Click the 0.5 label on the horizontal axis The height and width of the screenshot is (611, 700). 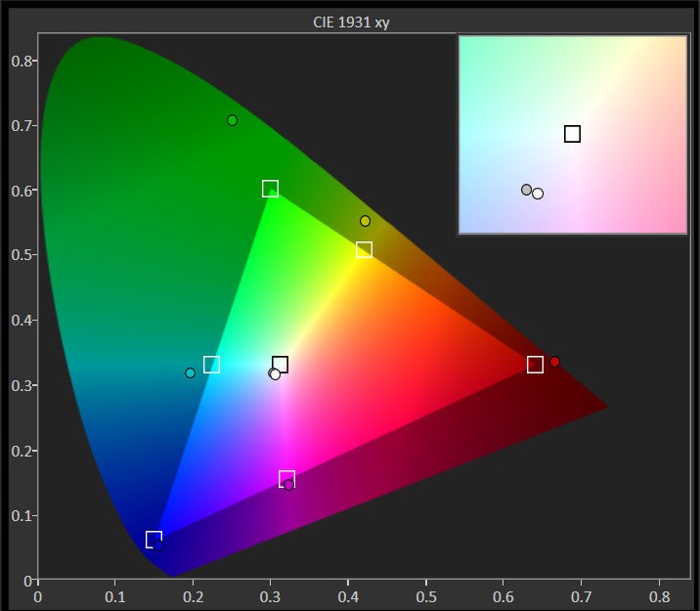click(426, 596)
